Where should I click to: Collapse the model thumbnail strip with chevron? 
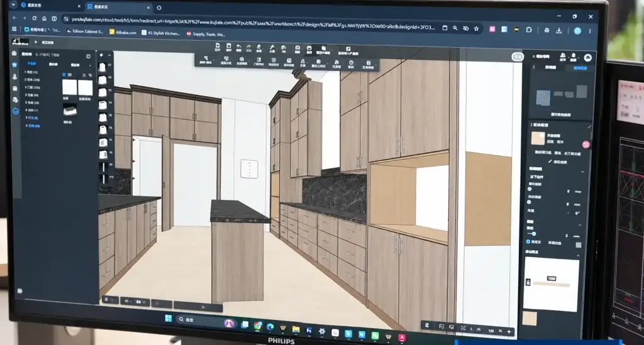[109, 55]
